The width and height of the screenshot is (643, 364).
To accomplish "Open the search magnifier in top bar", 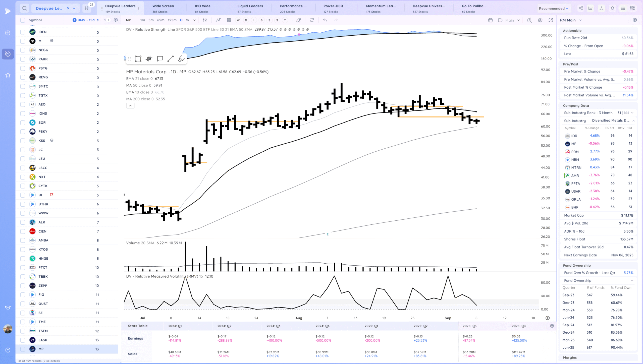I will point(24,8).
